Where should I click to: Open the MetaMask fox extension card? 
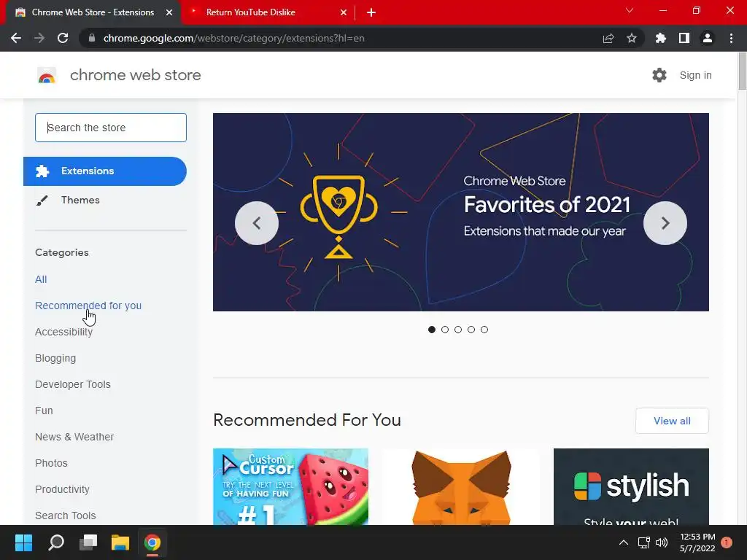tap(461, 486)
